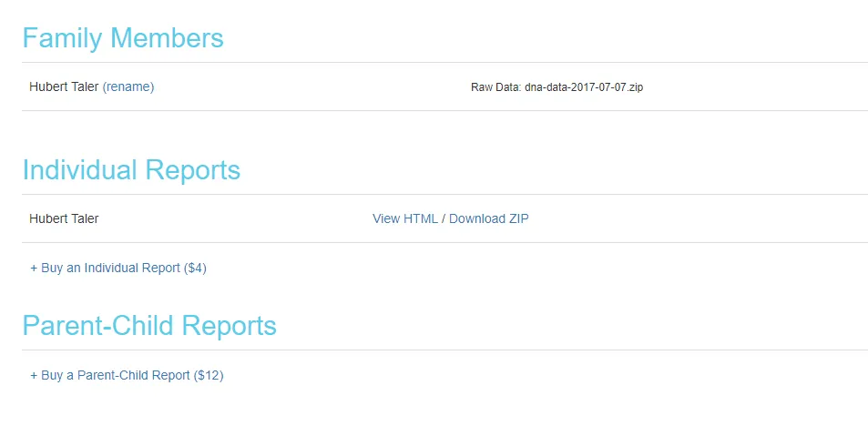Click the rename link beside Hubert Taler
Viewport: 868px width, 426px height.
[x=128, y=86]
